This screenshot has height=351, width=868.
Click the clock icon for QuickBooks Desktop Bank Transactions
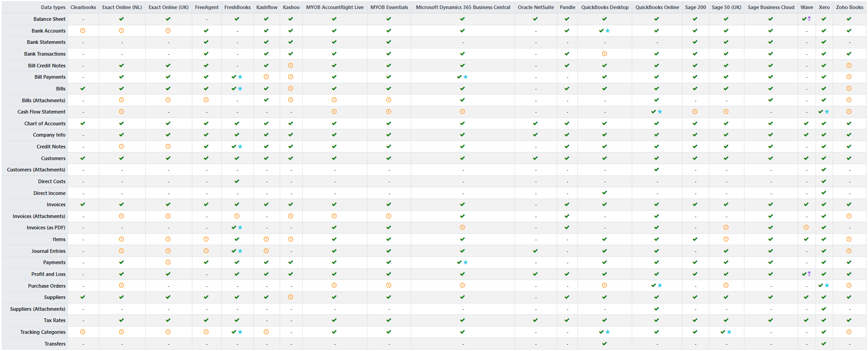(x=605, y=54)
